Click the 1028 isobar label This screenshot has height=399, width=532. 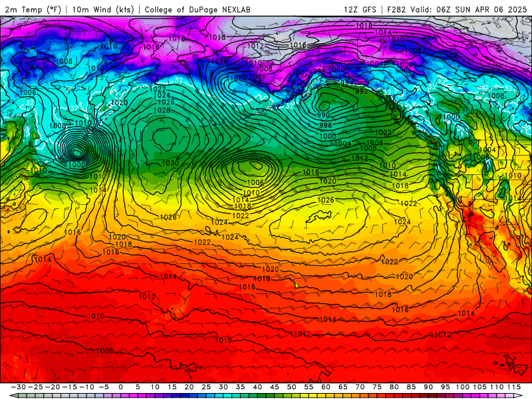coord(162,110)
